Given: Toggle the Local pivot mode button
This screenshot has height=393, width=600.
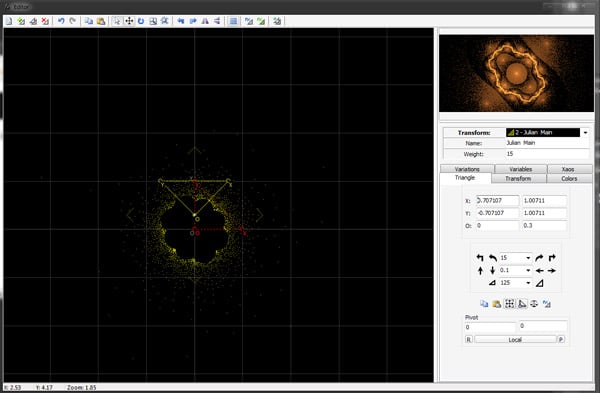Looking at the screenshot, I should pyautogui.click(x=515, y=339).
